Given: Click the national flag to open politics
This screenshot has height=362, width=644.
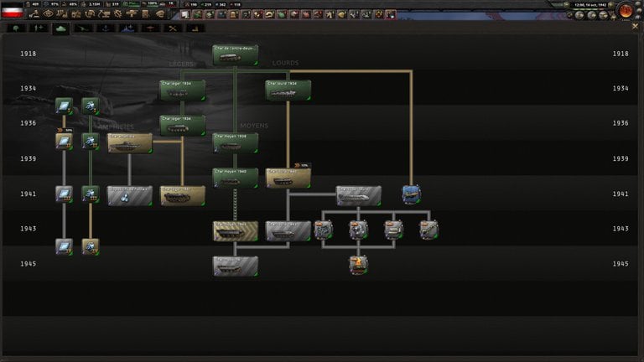Looking at the screenshot, I should tap(13, 11).
